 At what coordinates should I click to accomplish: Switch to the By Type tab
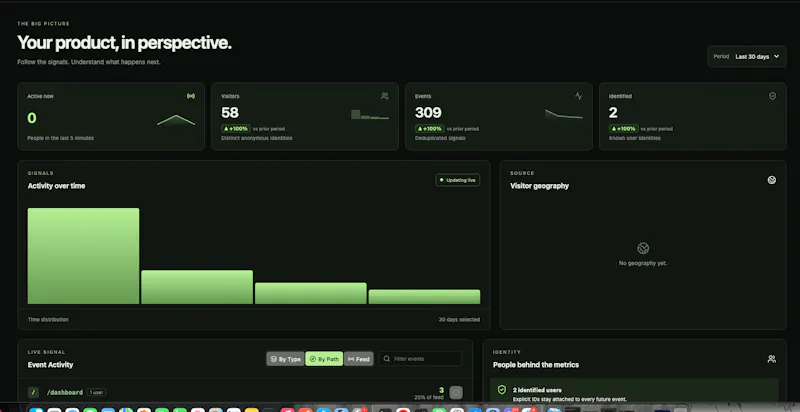[286, 359]
